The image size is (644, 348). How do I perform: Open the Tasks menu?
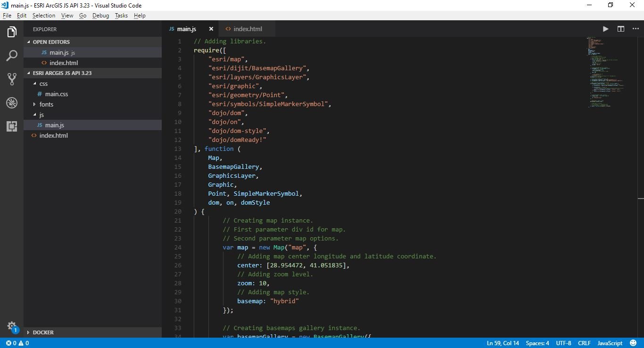tap(121, 16)
